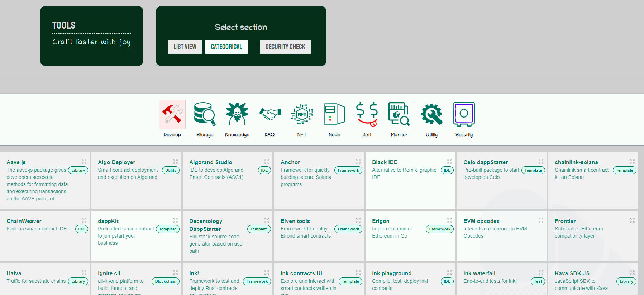Open the Storage category icon

[205, 114]
